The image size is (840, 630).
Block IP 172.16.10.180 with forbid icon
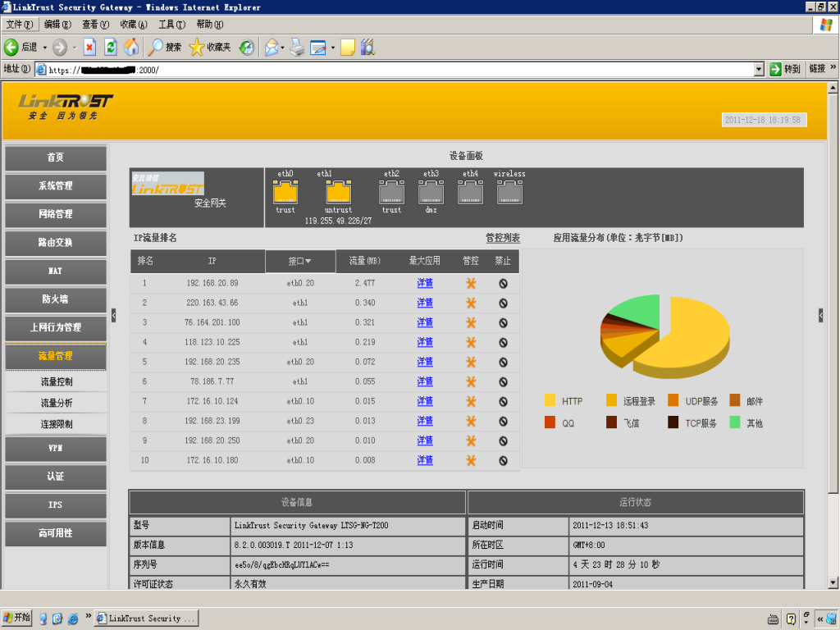(503, 461)
